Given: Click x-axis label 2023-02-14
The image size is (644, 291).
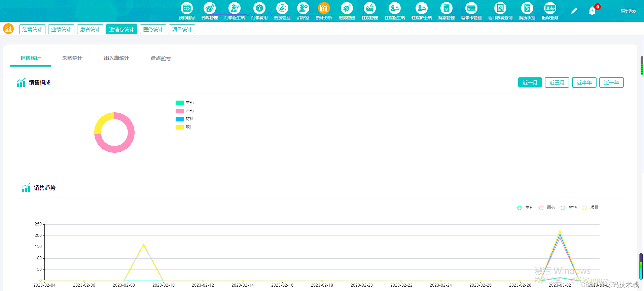Looking at the screenshot, I should 243,285.
